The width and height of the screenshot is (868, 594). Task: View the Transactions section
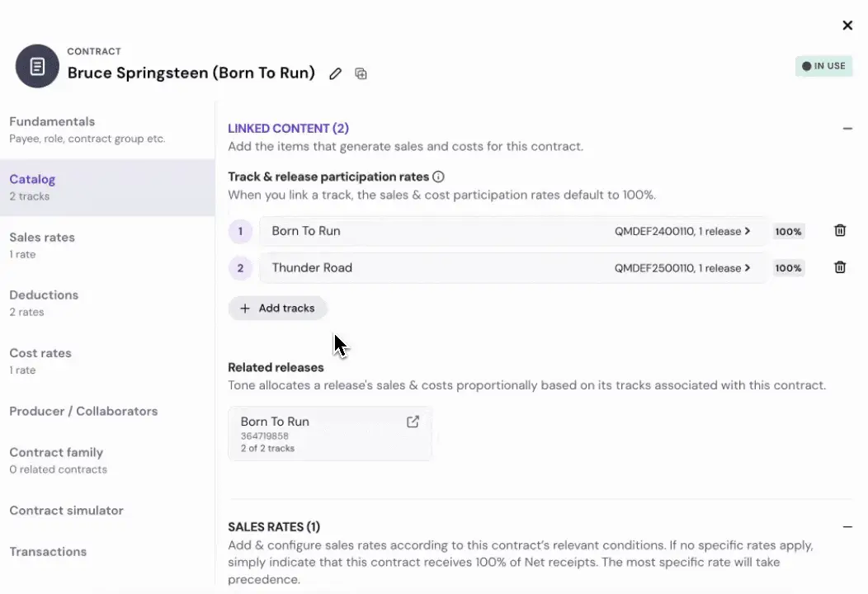(x=107, y=552)
